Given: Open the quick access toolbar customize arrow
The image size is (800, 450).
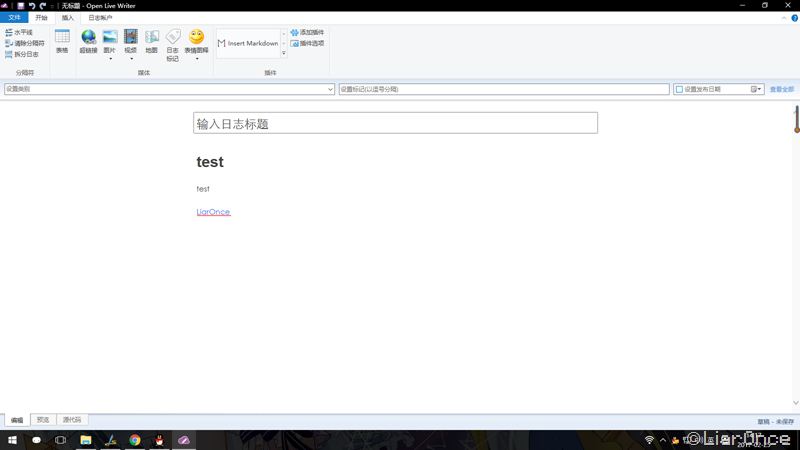Looking at the screenshot, I should pyautogui.click(x=52, y=6).
